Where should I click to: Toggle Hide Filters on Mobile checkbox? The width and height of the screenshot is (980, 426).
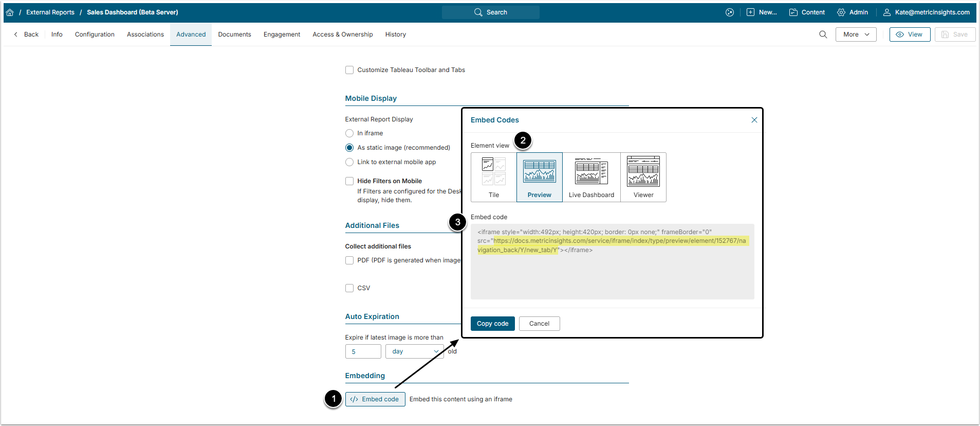(349, 181)
